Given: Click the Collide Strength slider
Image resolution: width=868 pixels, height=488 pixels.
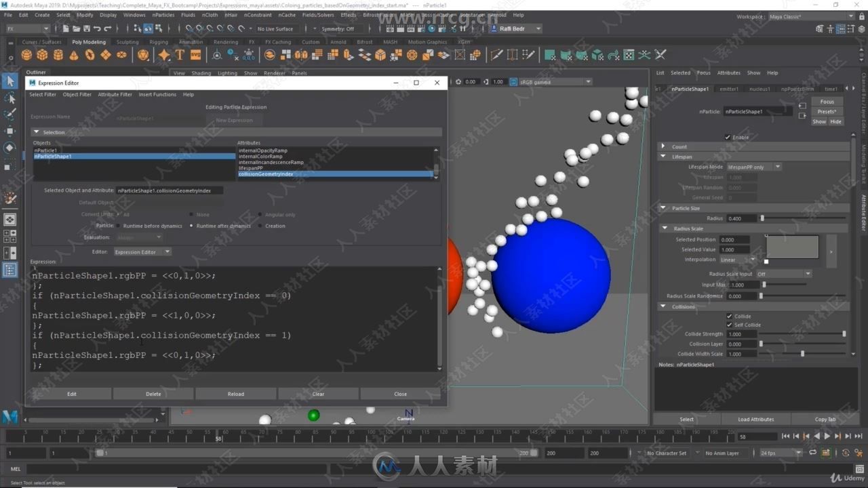Looking at the screenshot, I should coord(803,334).
